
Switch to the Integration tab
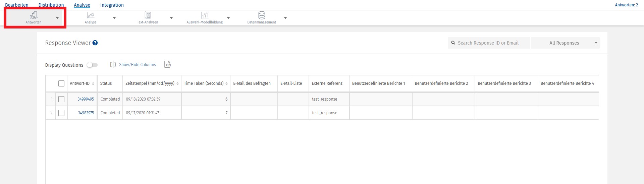(x=112, y=5)
